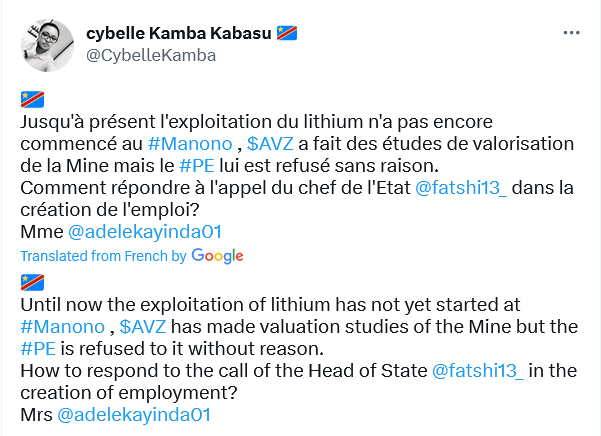Open the three-dot more options menu
Image resolution: width=601 pixels, height=436 pixels.
(x=571, y=33)
